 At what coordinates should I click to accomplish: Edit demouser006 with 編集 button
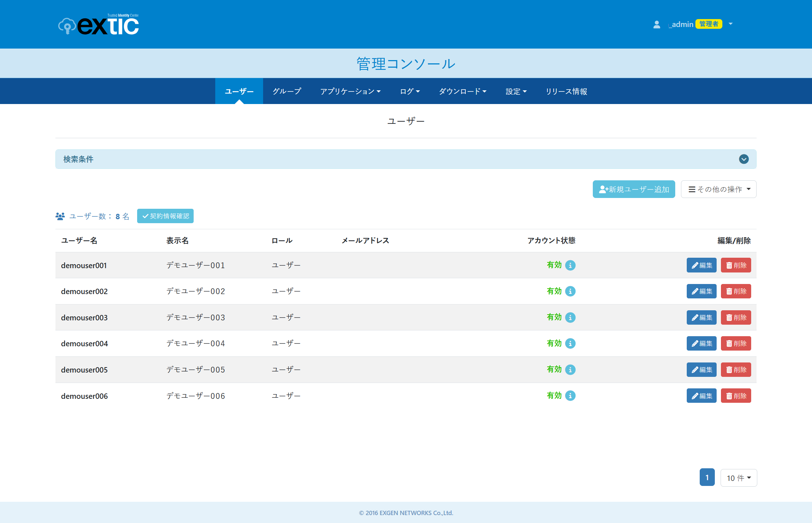[x=702, y=396]
